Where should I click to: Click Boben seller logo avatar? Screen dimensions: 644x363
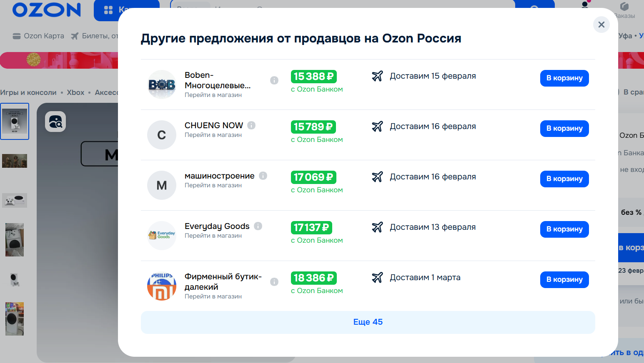tap(162, 85)
